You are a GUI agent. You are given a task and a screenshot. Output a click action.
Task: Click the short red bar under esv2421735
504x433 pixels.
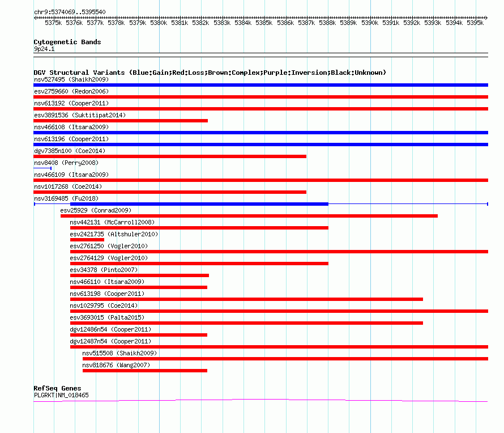(x=87, y=240)
